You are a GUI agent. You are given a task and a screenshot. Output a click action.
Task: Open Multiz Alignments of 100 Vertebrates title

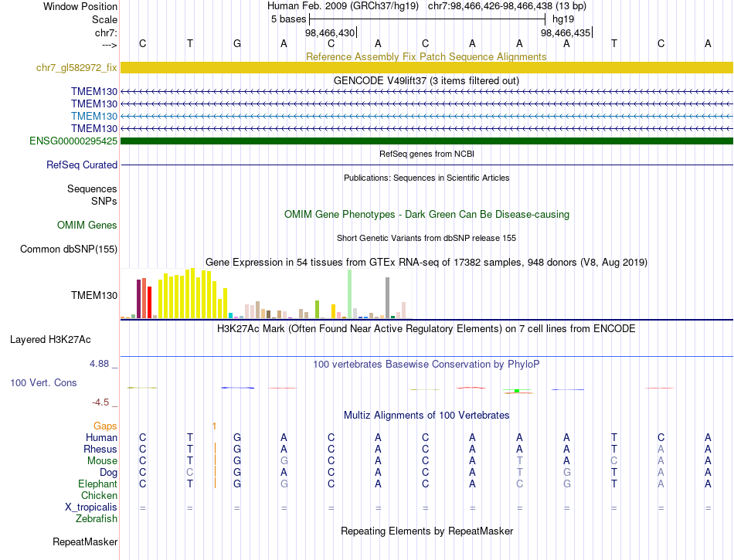coord(426,415)
